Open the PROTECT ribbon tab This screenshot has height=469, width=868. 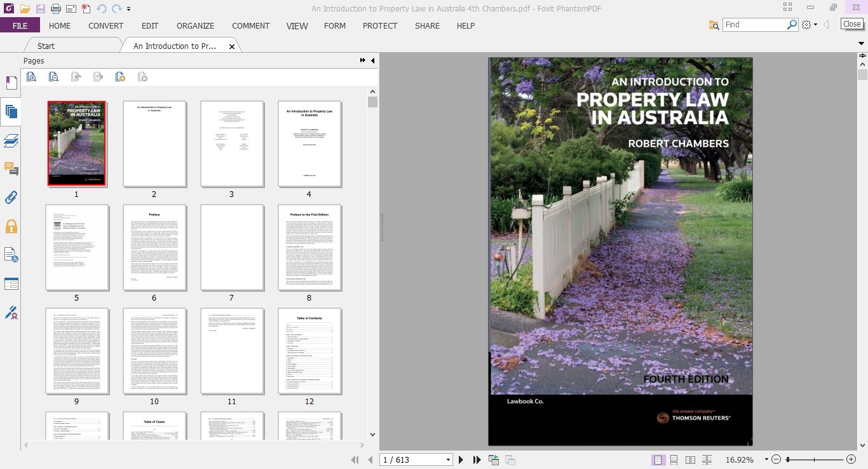click(x=380, y=25)
